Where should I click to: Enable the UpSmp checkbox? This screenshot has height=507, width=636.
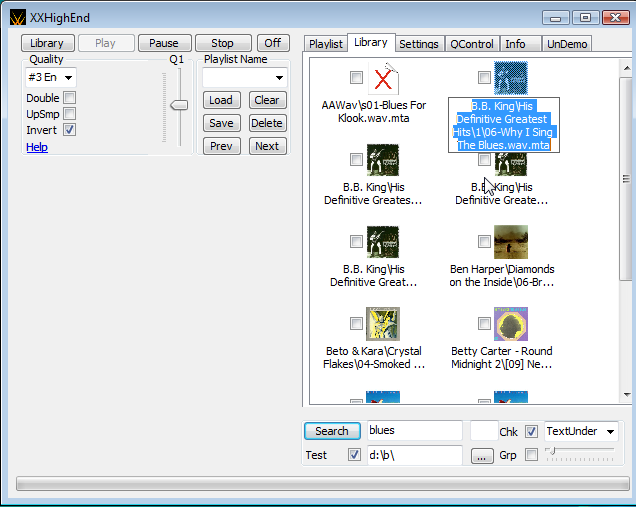(69, 114)
